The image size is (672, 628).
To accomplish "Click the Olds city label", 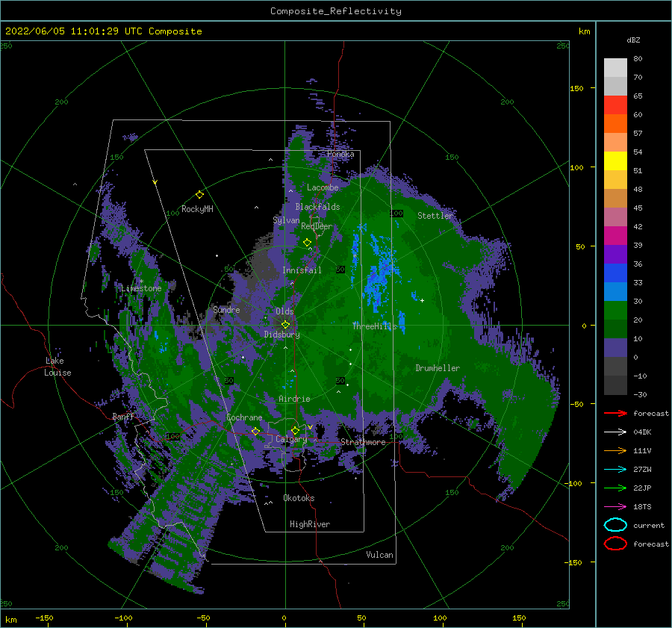I will click(284, 311).
